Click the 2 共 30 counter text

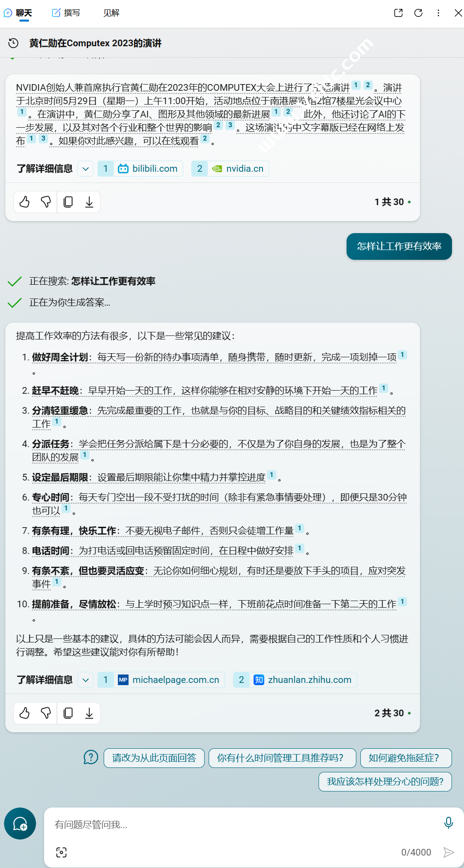389,713
